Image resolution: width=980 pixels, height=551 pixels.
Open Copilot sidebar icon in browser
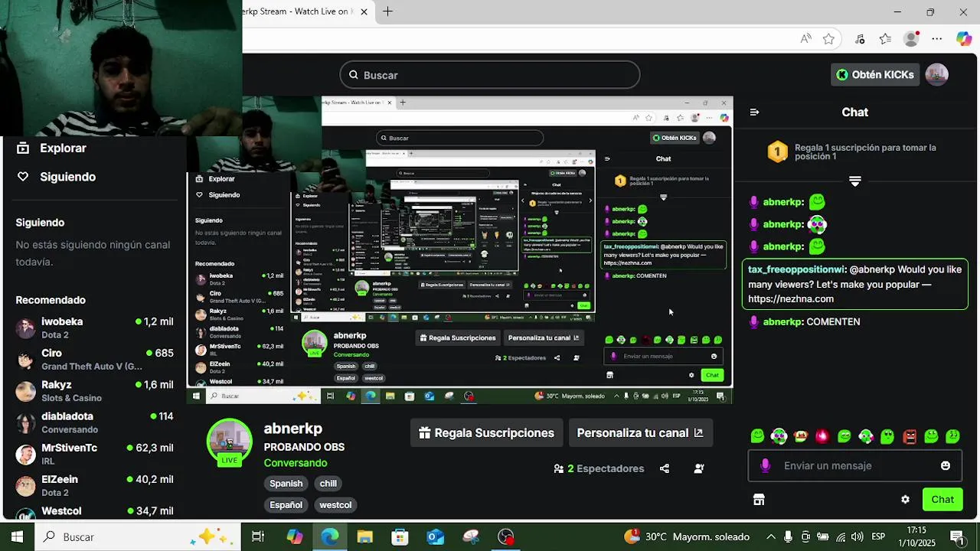pos(964,38)
